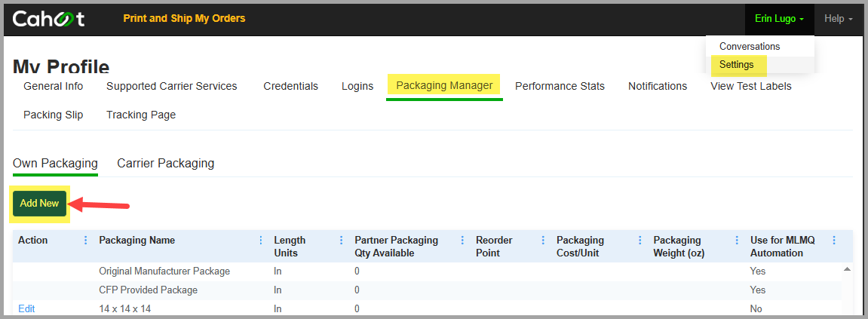Select the 14 x 14 x 14 packaging name
868x319 pixels.
[x=124, y=308]
